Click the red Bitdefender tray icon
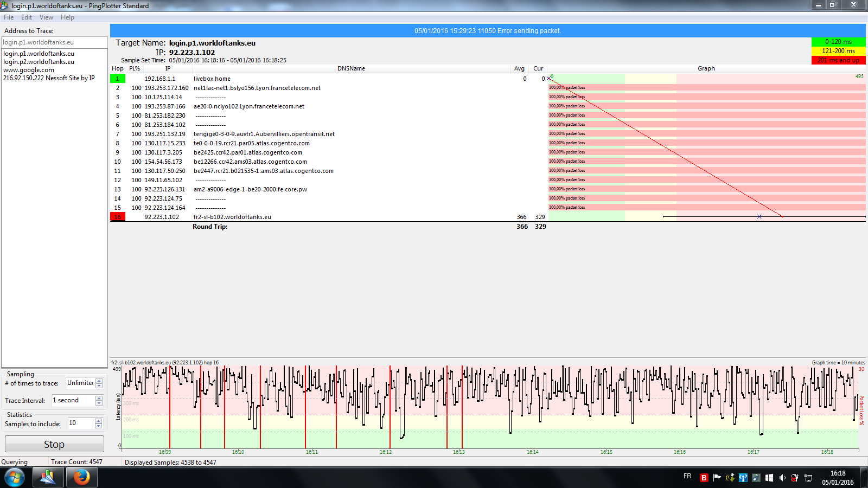Image resolution: width=868 pixels, height=488 pixels. [704, 478]
